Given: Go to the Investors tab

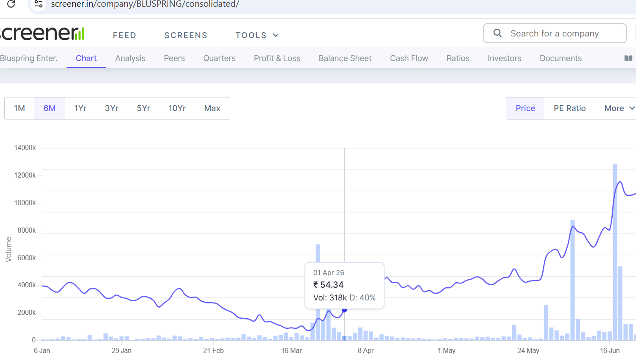Looking at the screenshot, I should click(505, 58).
